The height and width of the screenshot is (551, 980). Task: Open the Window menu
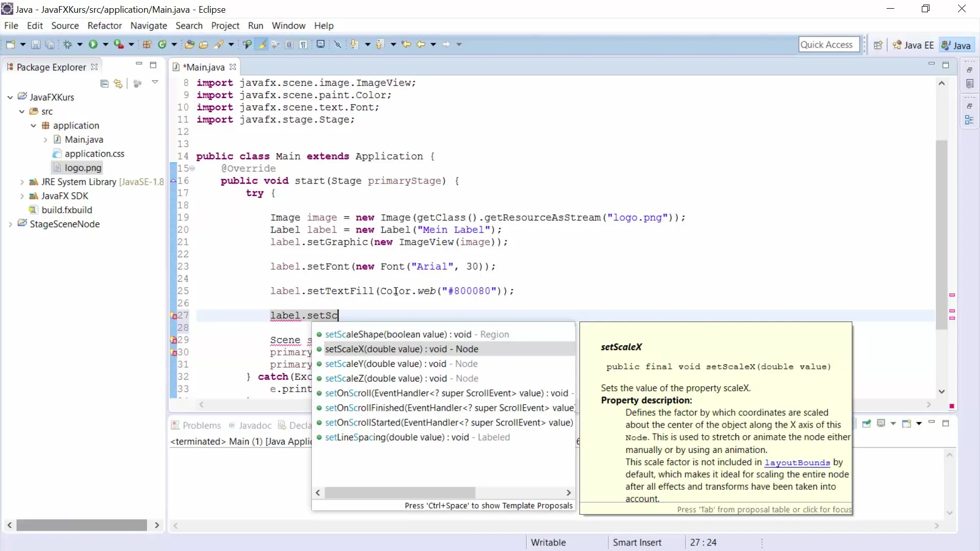pos(288,26)
